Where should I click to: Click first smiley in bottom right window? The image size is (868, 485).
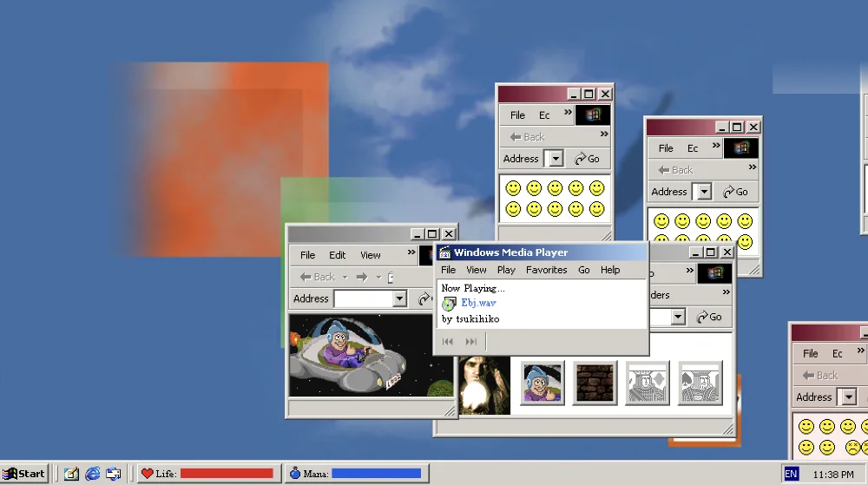point(806,426)
